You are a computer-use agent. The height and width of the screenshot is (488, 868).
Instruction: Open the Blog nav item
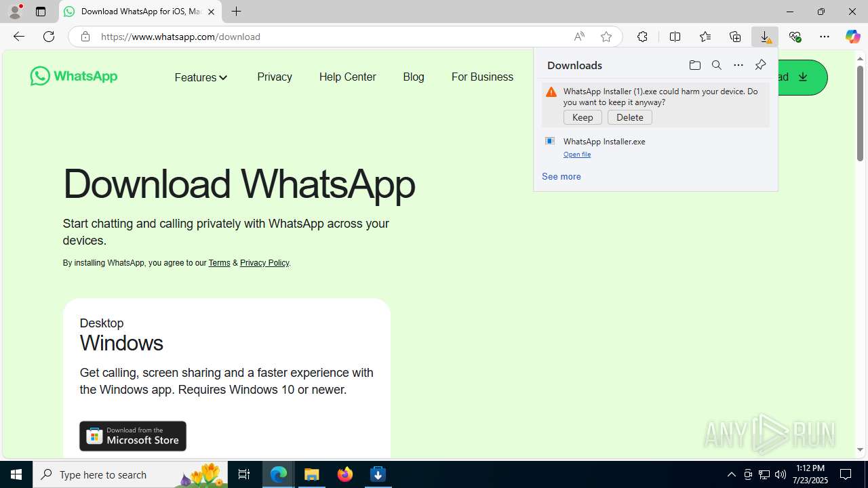(414, 77)
